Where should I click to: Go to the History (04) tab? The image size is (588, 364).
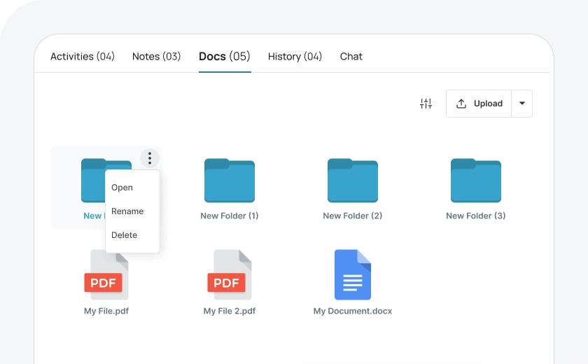point(295,57)
